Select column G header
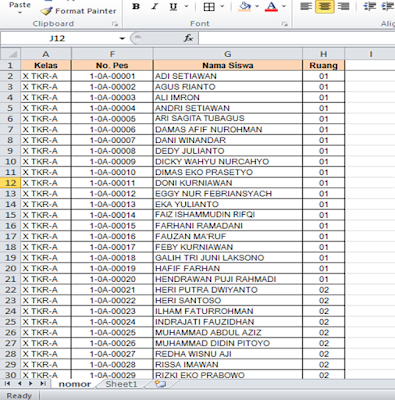Viewport: 395px width, 400px height. tap(228, 54)
